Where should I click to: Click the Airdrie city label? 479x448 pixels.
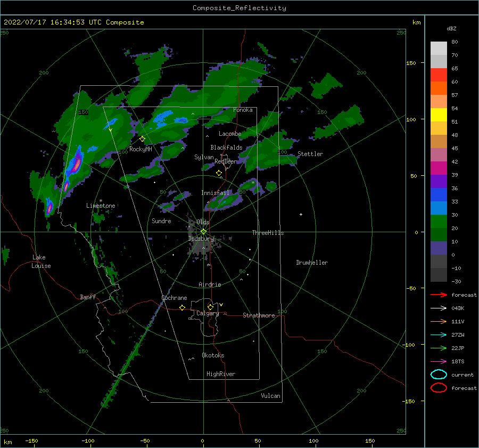click(x=210, y=284)
